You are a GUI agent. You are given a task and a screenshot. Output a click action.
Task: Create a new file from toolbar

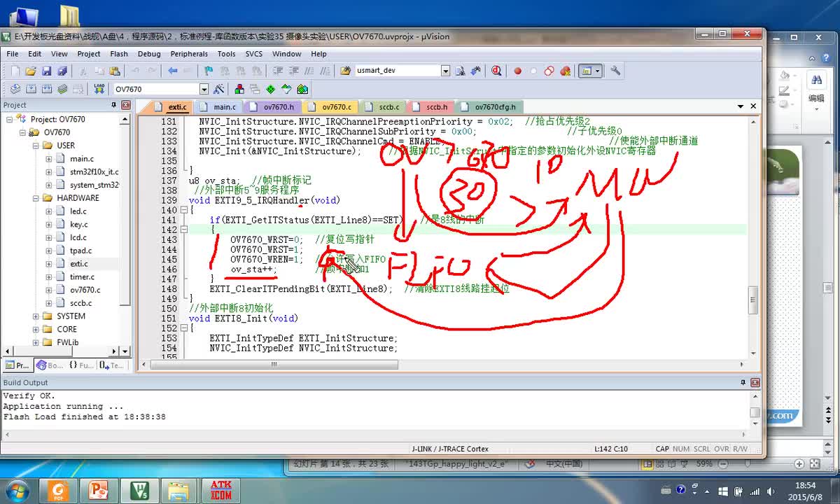click(15, 71)
